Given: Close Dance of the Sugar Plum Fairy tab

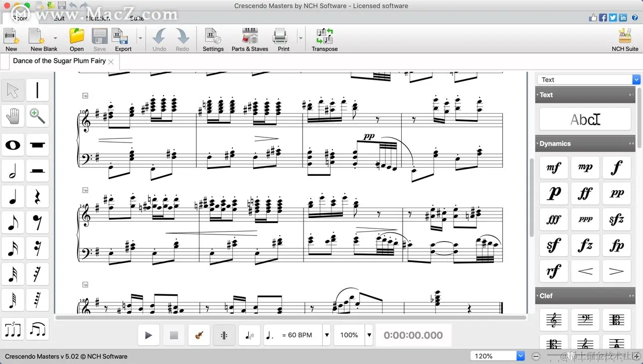Looking at the screenshot, I should [x=111, y=62].
